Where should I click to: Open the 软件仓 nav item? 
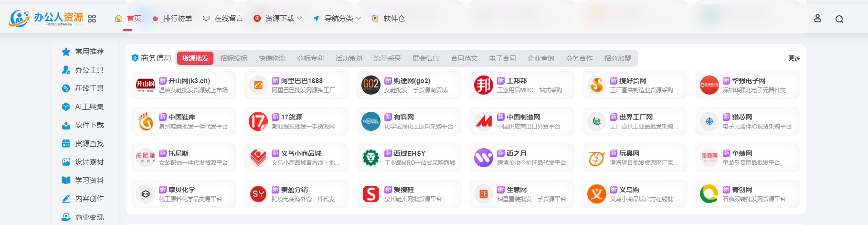(x=388, y=19)
